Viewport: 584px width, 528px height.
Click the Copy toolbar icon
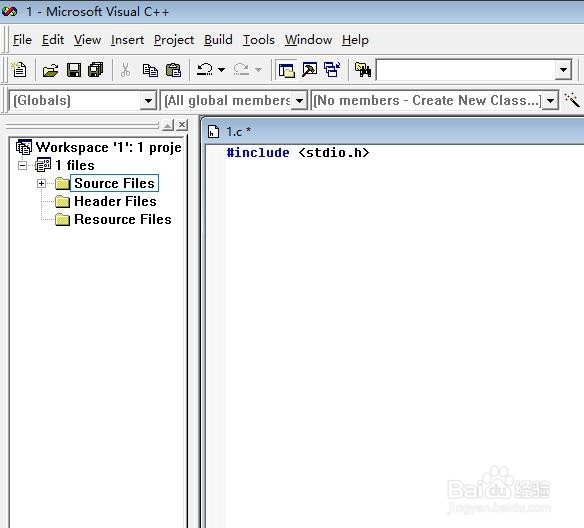pyautogui.click(x=150, y=70)
